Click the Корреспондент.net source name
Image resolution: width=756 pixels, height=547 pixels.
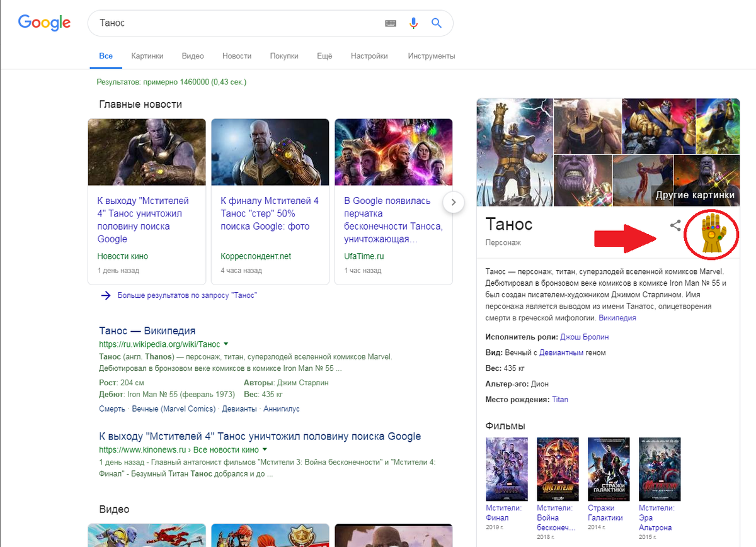[256, 256]
